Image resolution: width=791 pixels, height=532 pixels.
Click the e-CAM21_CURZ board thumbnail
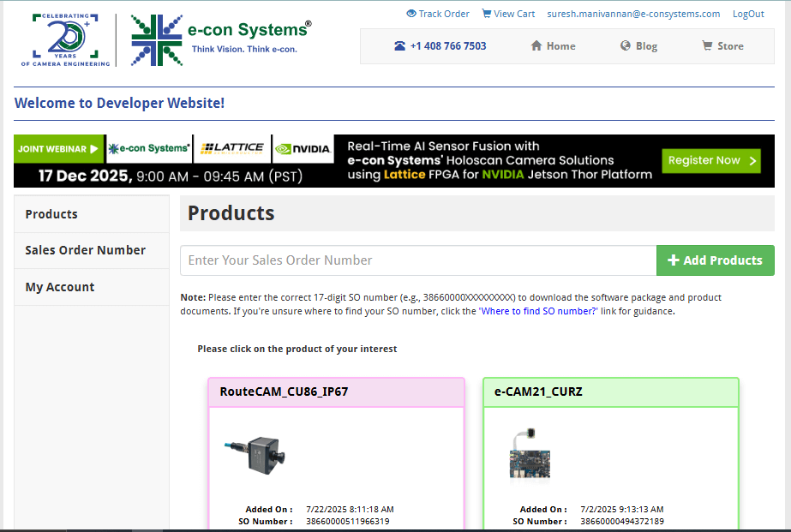(x=530, y=455)
